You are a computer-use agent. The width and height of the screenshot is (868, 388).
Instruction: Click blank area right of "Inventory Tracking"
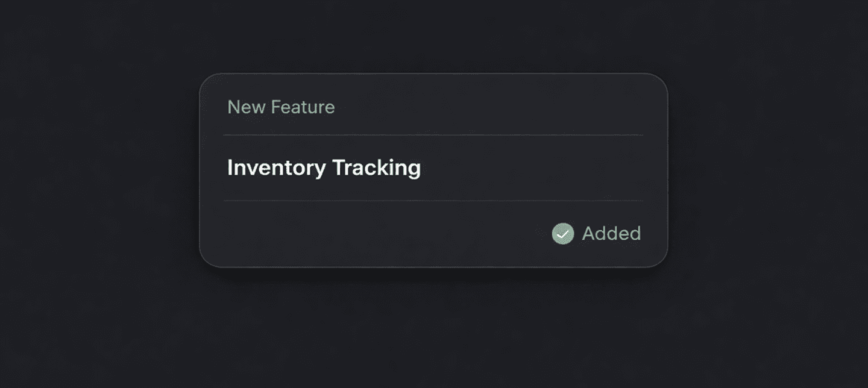point(530,167)
